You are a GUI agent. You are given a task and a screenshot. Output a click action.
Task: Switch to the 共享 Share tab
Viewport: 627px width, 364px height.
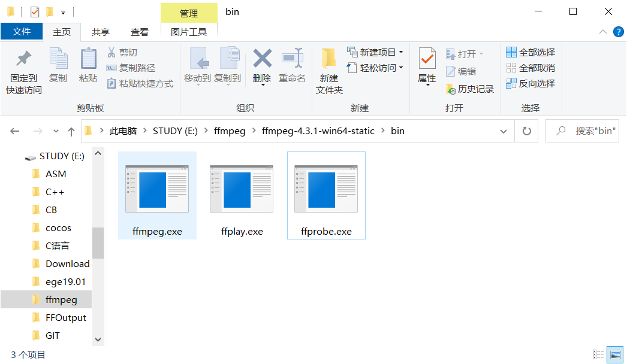click(x=100, y=32)
